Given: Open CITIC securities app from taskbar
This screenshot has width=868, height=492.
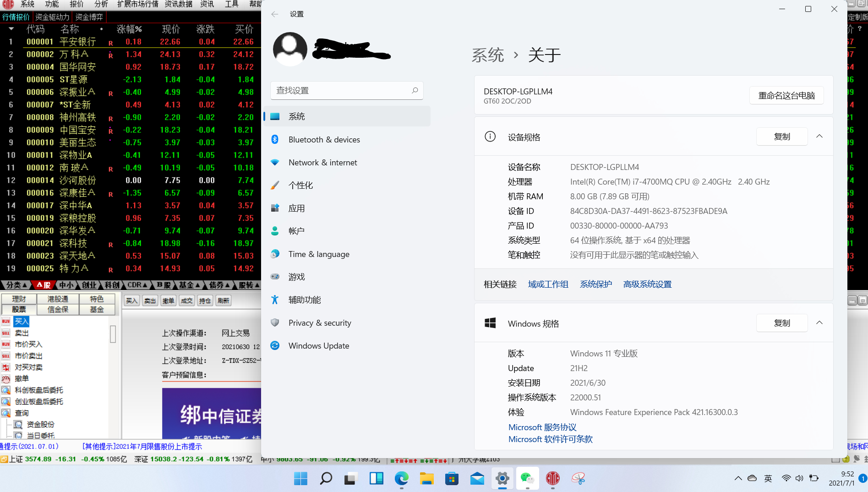Looking at the screenshot, I should click(552, 479).
